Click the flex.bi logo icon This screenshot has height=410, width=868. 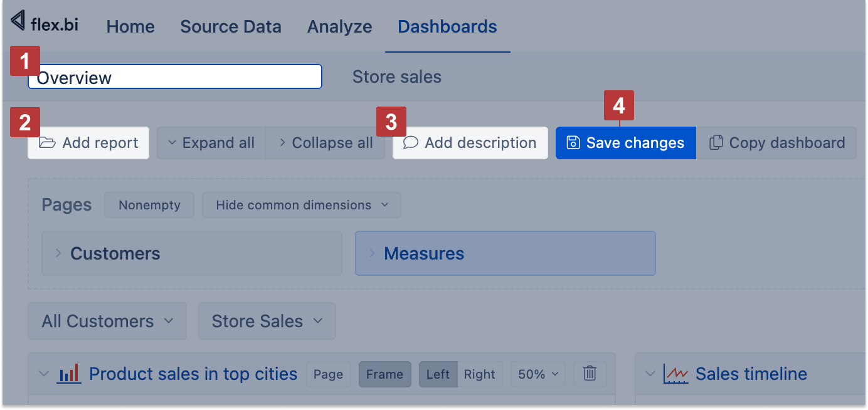[18, 21]
